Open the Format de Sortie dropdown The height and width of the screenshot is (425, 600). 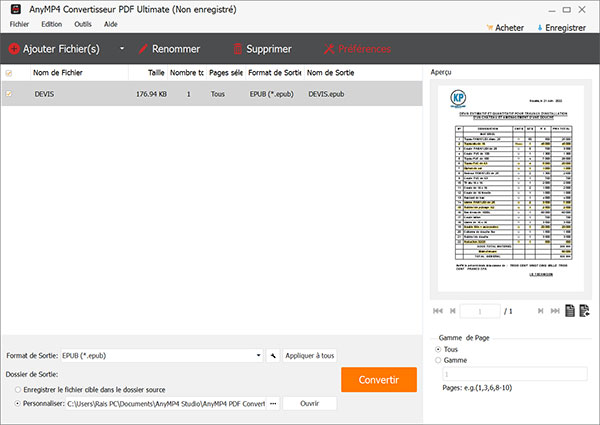162,356
